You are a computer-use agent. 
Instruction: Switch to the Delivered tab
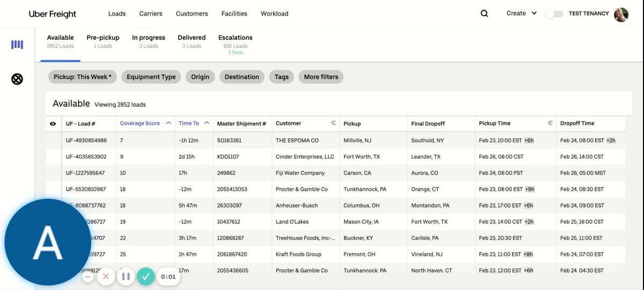(x=192, y=41)
